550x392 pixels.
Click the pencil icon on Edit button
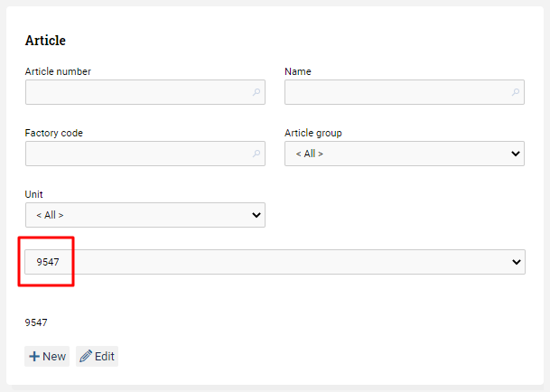tap(86, 356)
